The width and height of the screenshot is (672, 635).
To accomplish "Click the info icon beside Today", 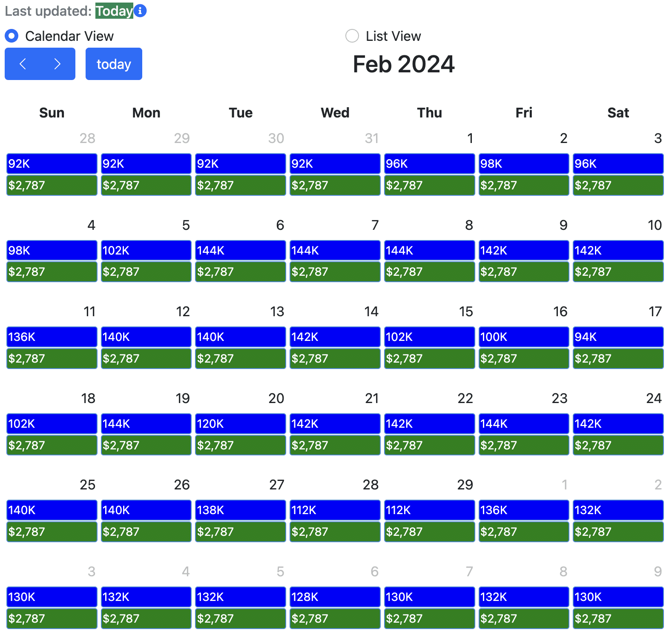I will [140, 11].
